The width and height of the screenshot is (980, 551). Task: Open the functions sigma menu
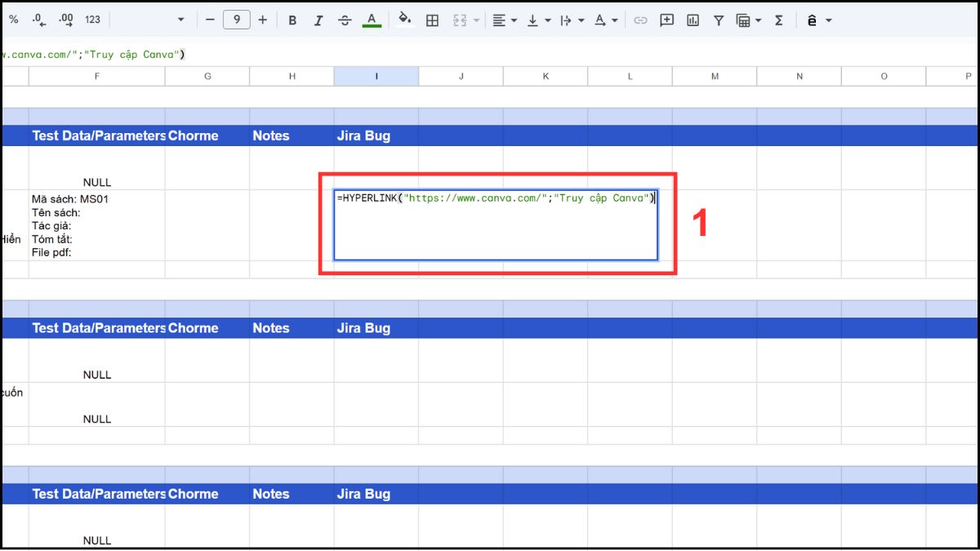coord(778,20)
